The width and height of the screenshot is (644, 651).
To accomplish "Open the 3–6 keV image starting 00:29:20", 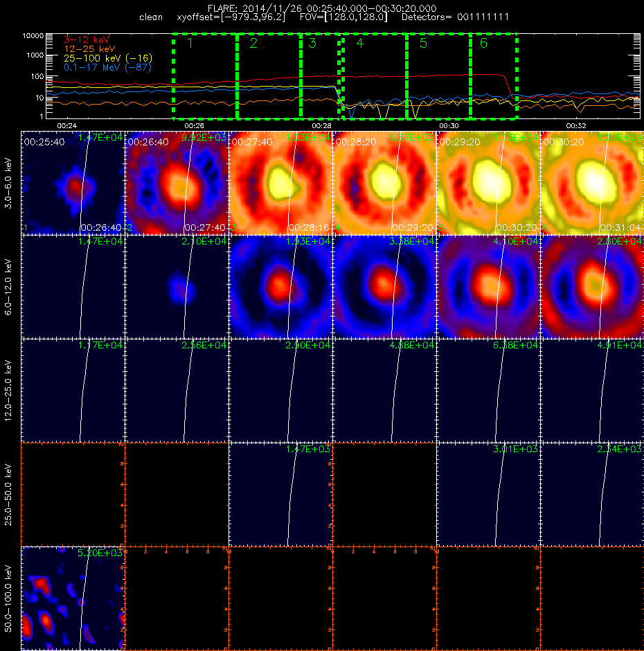I will click(x=488, y=183).
